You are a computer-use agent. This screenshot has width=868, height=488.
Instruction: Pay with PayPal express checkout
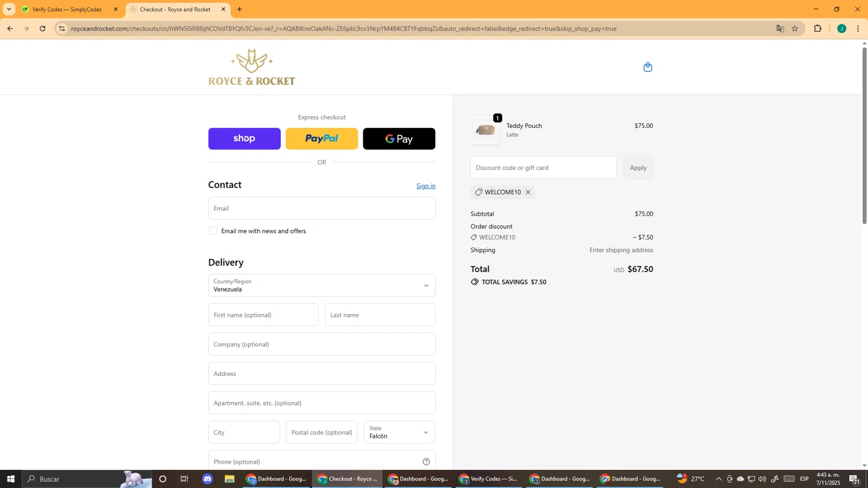pyautogui.click(x=322, y=139)
